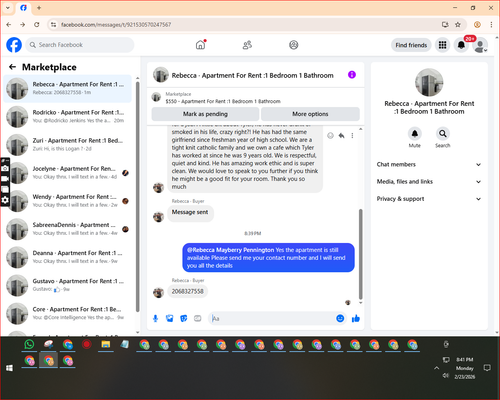The height and width of the screenshot is (400, 500).
Task: Click the 'Message sent' bubble
Action: (190, 212)
